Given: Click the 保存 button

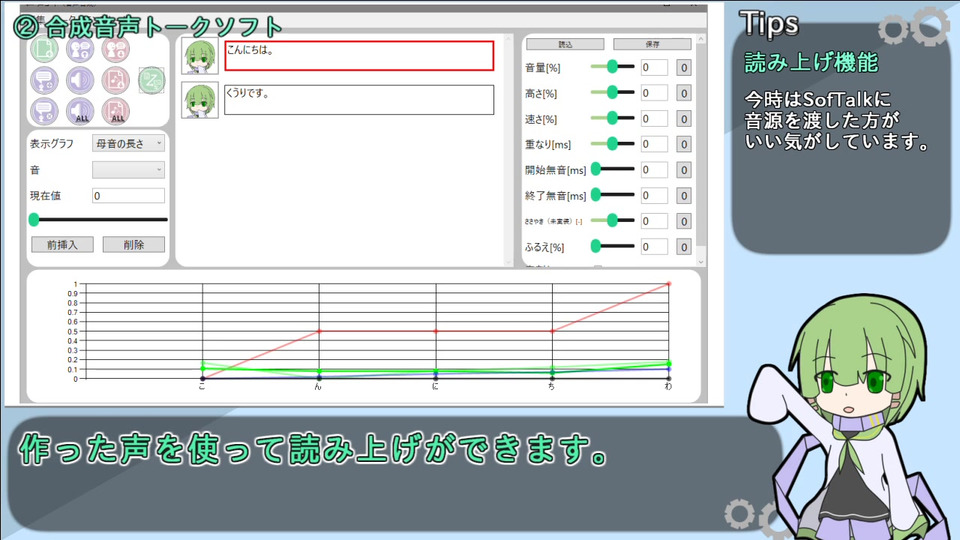Looking at the screenshot, I should [653, 44].
